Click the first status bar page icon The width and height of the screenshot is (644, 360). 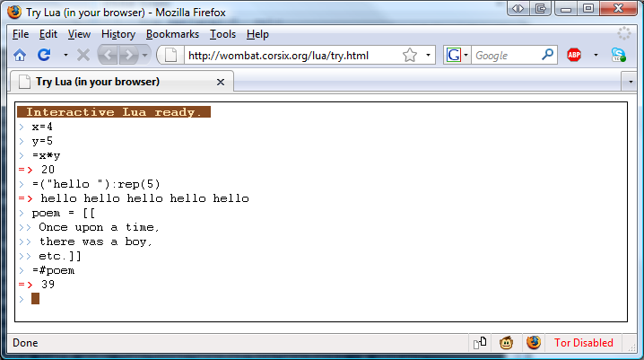coord(480,342)
